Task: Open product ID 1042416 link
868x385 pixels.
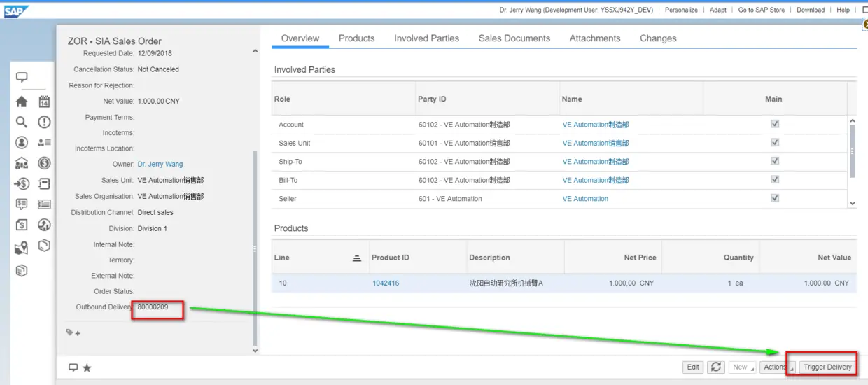Action: (386, 283)
